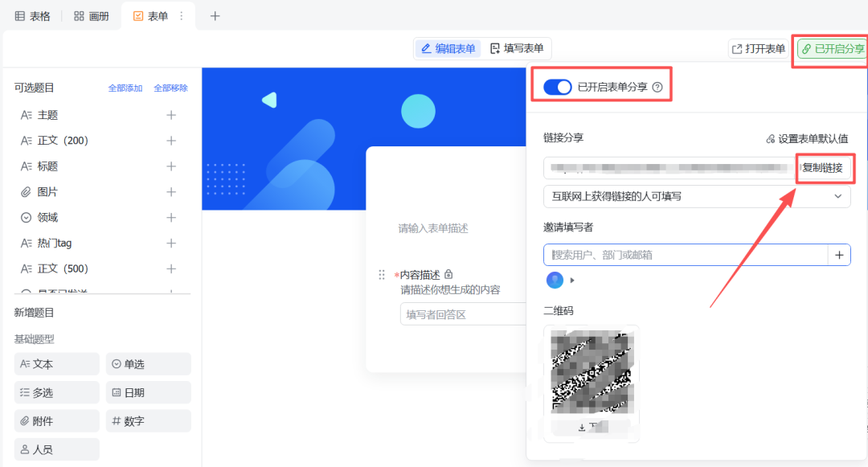
Task: Select the 日期 question type
Action: [x=148, y=392]
